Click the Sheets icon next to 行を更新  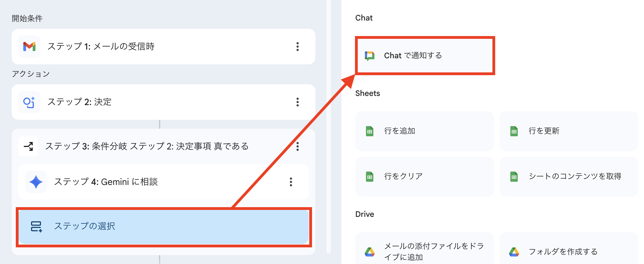(x=514, y=131)
